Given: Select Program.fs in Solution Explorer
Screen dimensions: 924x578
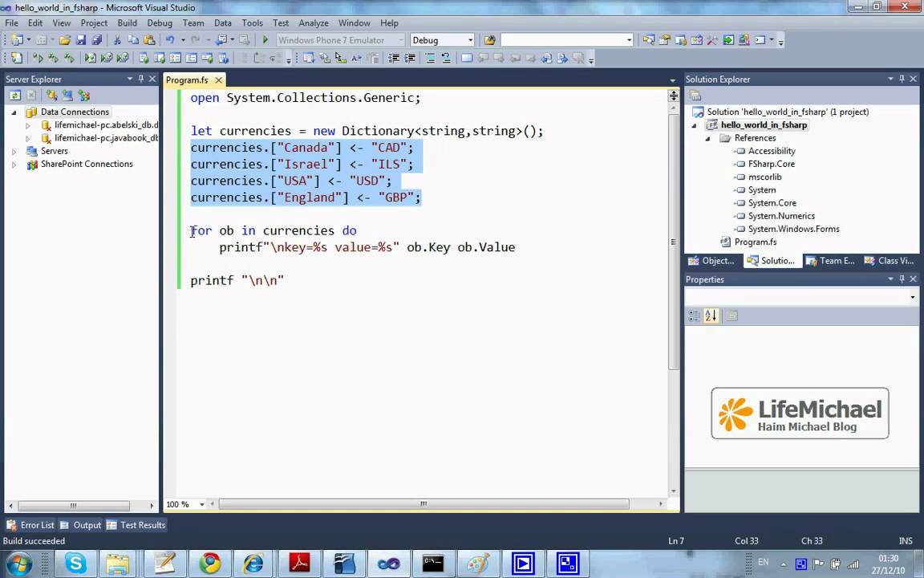Looking at the screenshot, I should point(755,242).
